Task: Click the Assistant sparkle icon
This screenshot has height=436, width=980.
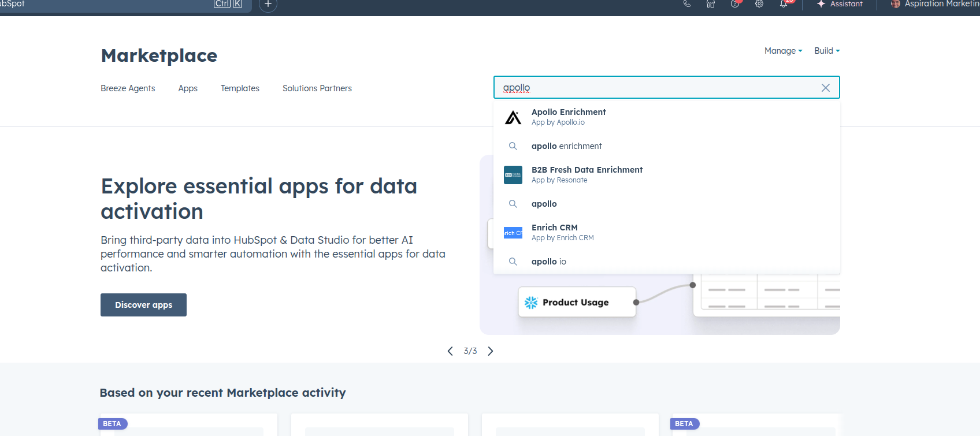Action: tap(821, 4)
